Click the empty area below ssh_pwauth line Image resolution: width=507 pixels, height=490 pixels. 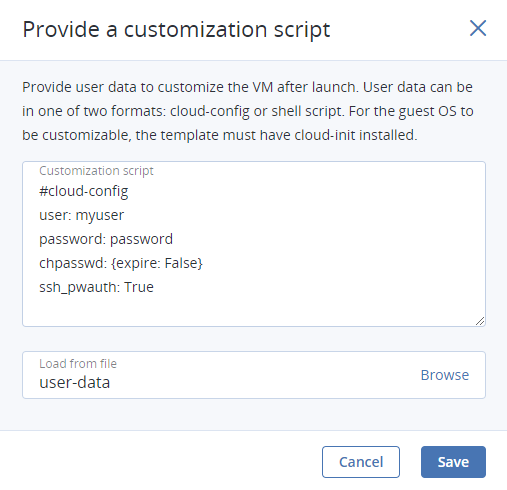coord(254,311)
